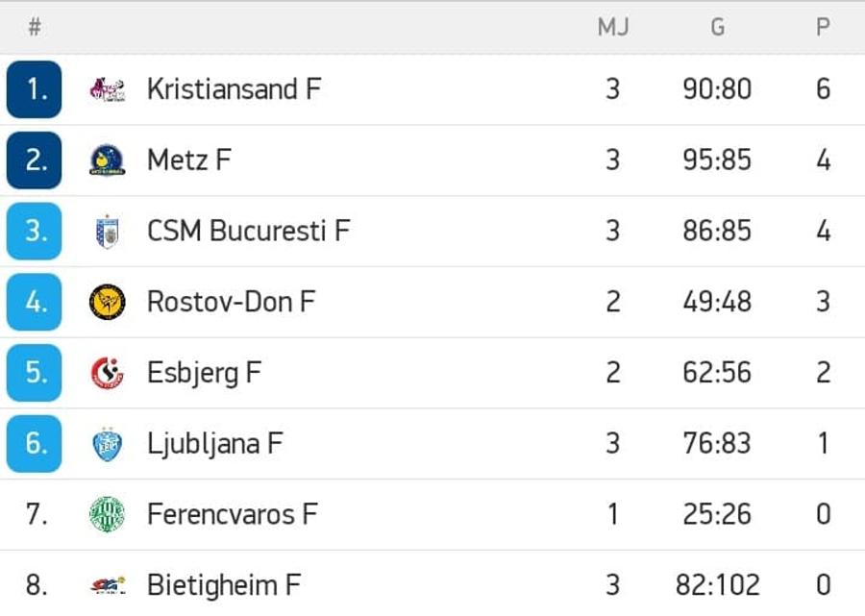Open the Metz F team name link
This screenshot has width=865, height=616.
[188, 160]
